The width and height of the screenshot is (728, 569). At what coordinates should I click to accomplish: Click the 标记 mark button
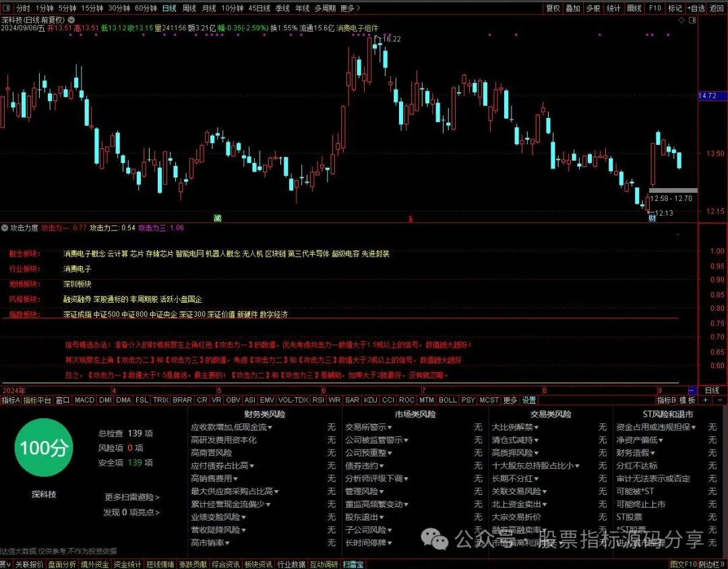(675, 8)
